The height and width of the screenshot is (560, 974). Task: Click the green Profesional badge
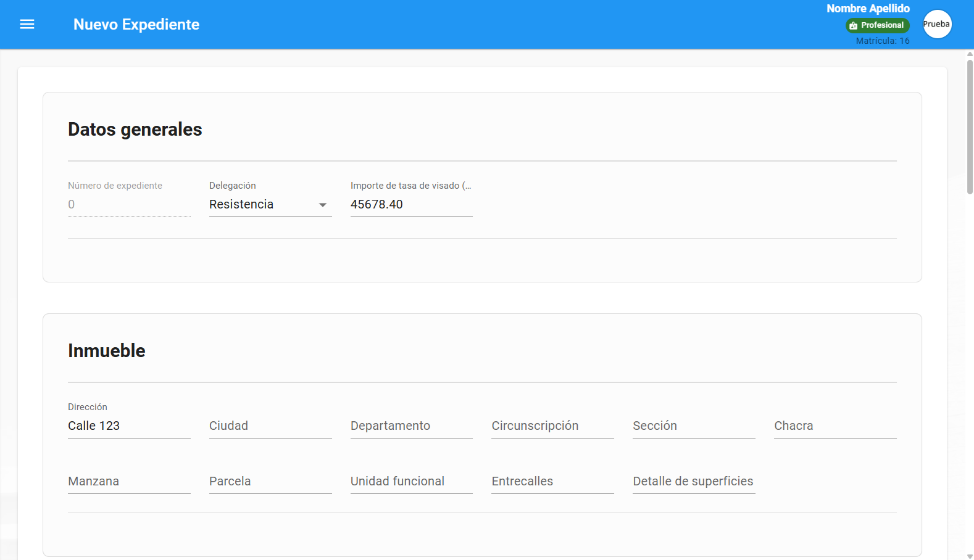point(877,25)
